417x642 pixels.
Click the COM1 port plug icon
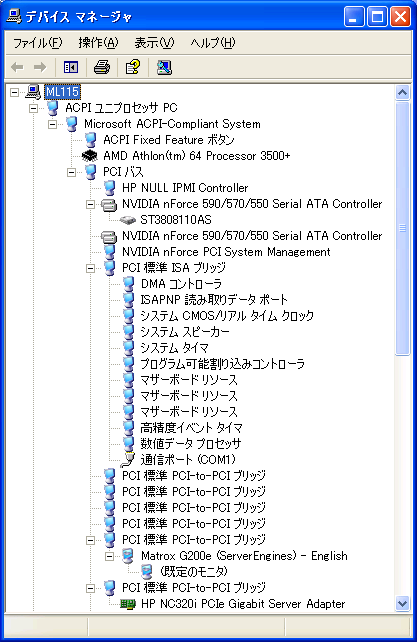[127, 459]
